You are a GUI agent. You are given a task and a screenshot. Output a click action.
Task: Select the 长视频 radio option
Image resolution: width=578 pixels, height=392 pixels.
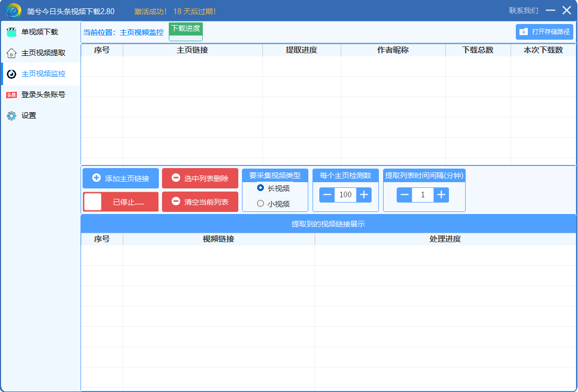(x=261, y=188)
